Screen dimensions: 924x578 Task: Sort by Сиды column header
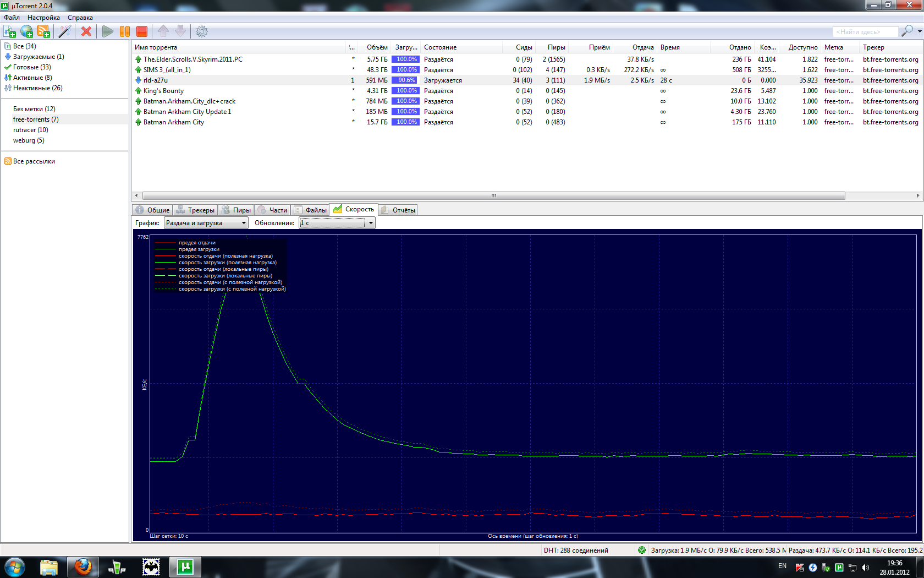tap(524, 47)
